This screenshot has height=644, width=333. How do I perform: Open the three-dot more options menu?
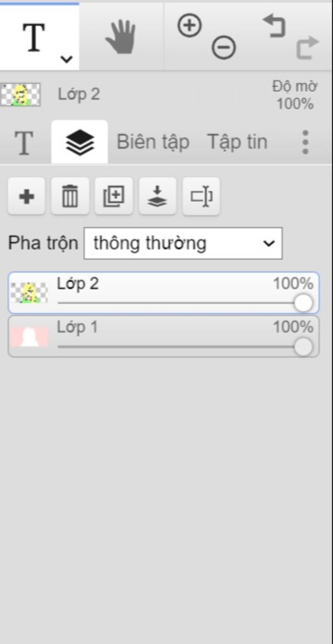click(305, 142)
